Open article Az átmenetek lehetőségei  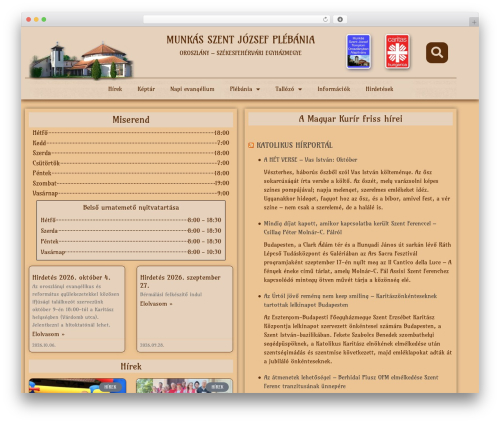point(351,382)
